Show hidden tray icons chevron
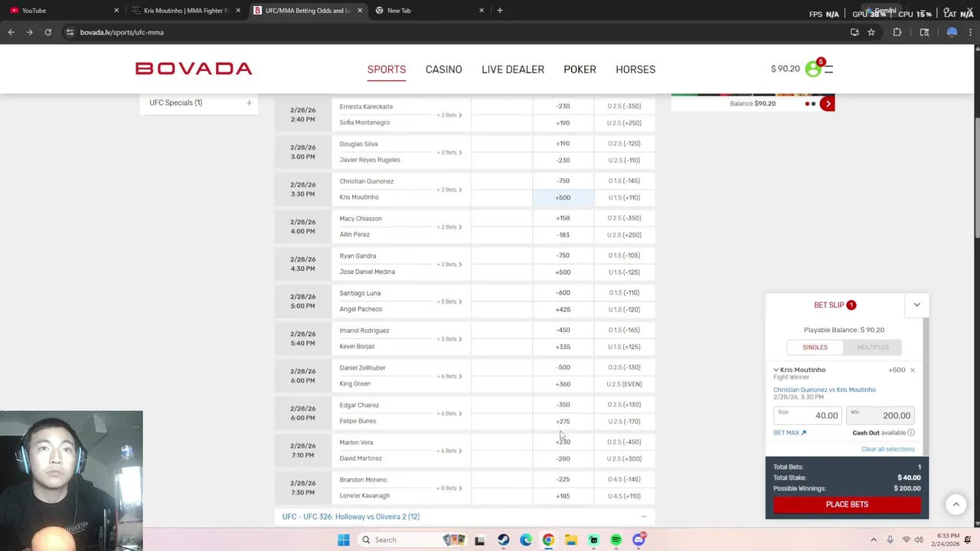 tap(874, 540)
